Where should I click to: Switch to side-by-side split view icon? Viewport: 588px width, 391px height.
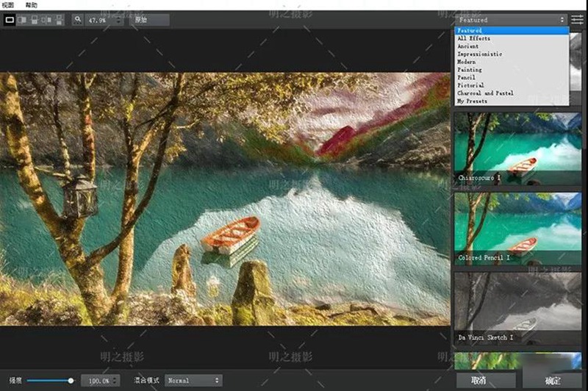click(24, 20)
